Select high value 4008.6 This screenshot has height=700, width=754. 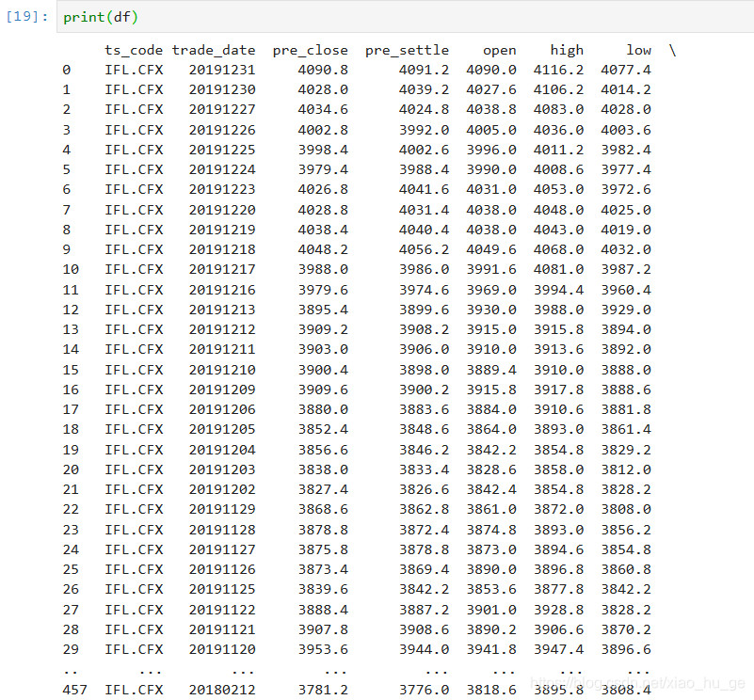pyautogui.click(x=558, y=169)
